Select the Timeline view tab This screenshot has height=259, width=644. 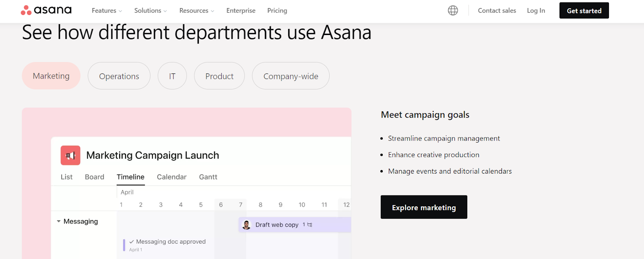[x=130, y=177]
